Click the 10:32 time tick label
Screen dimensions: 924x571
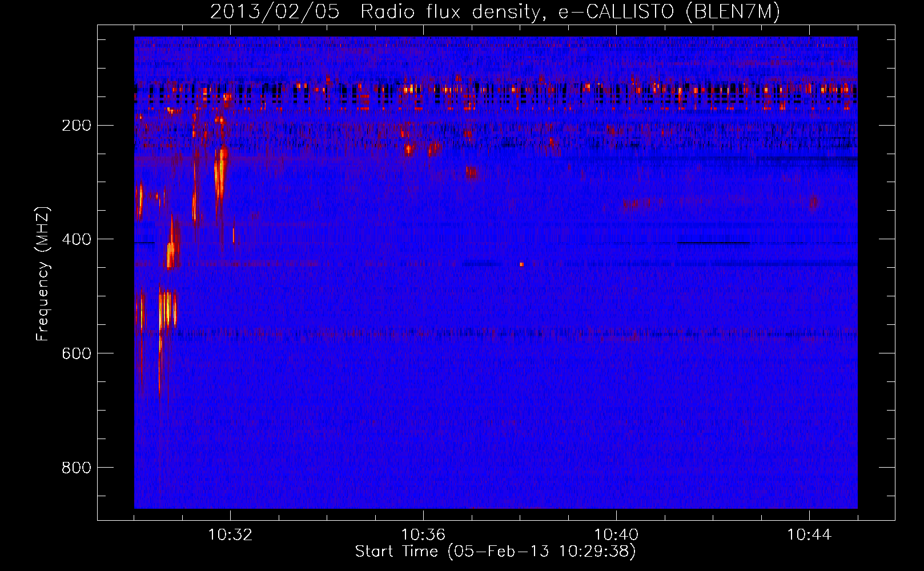tap(230, 535)
